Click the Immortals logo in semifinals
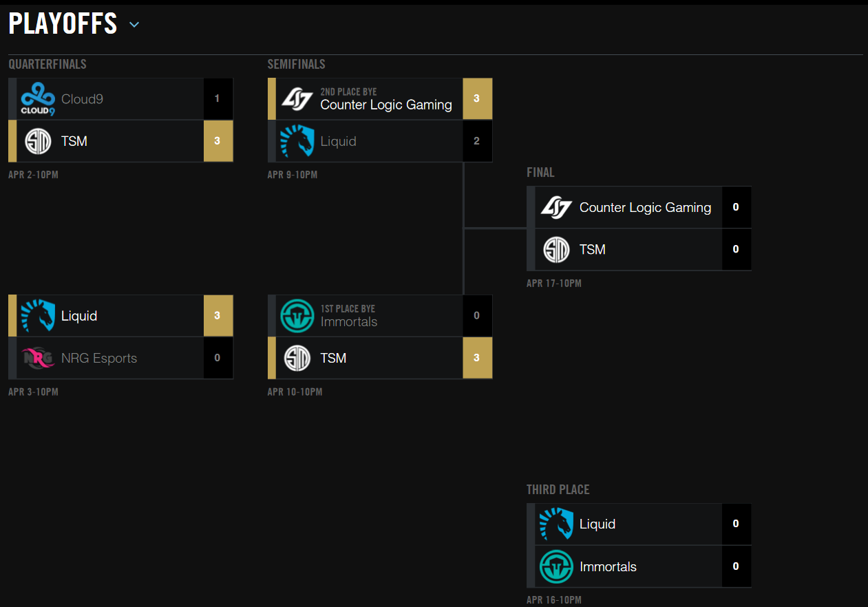 point(297,316)
